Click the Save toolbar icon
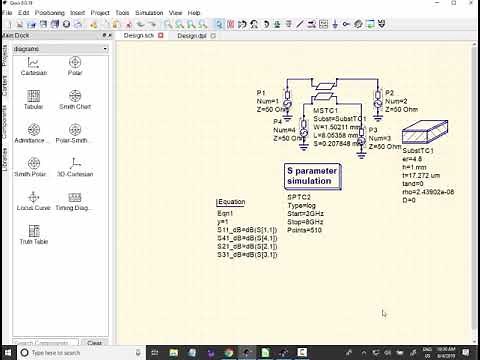The image size is (480, 360). coord(43,24)
